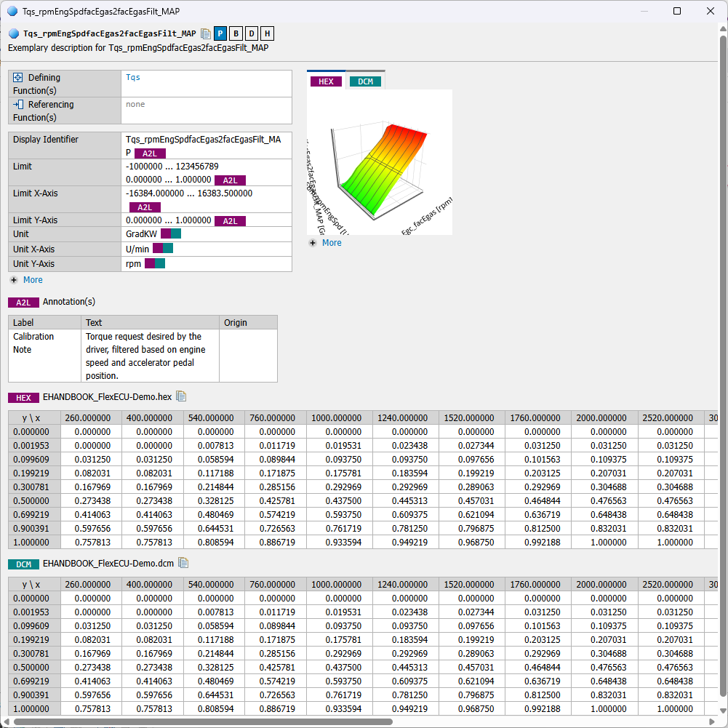Click value 0.992188 in the HEX table

(x=537, y=543)
